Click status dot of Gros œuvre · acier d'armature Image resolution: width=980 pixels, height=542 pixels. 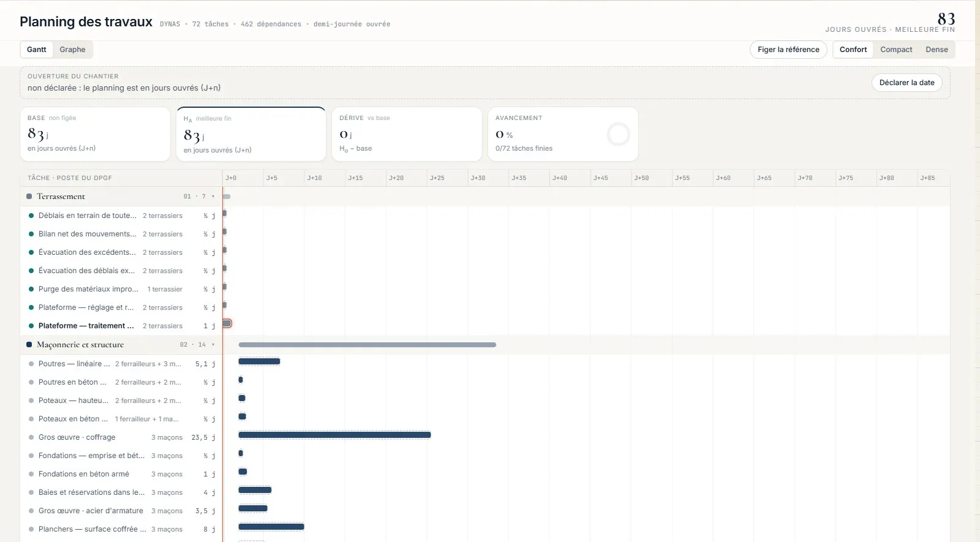[x=31, y=511]
